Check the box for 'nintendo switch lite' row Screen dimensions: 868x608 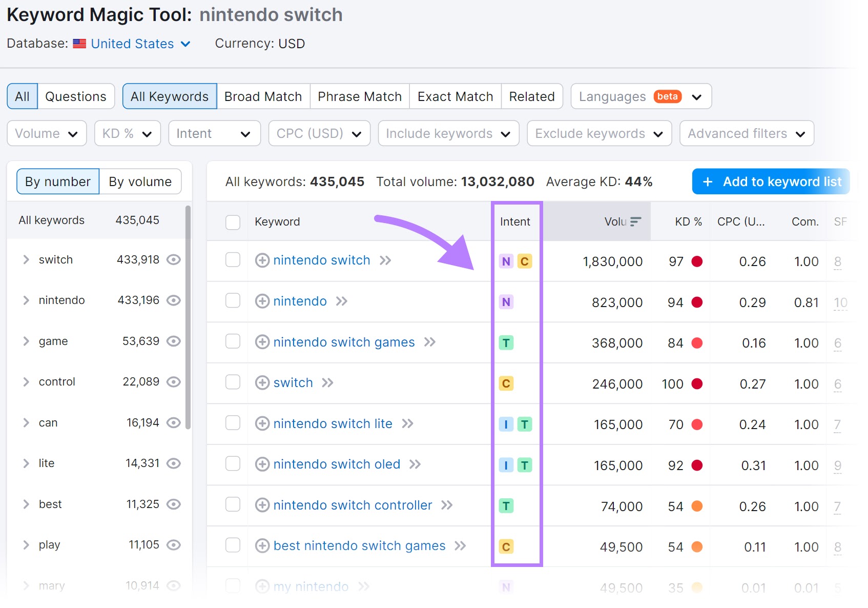click(x=233, y=423)
